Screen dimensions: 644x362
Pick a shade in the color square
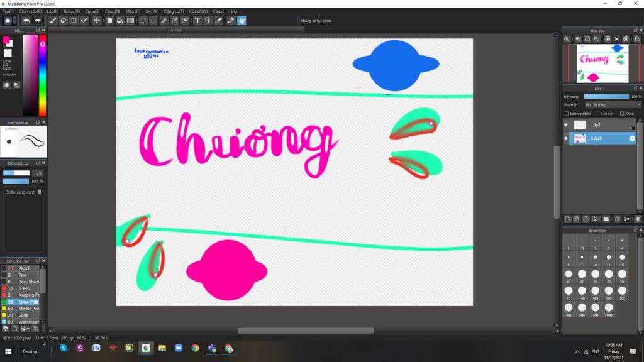pos(30,75)
